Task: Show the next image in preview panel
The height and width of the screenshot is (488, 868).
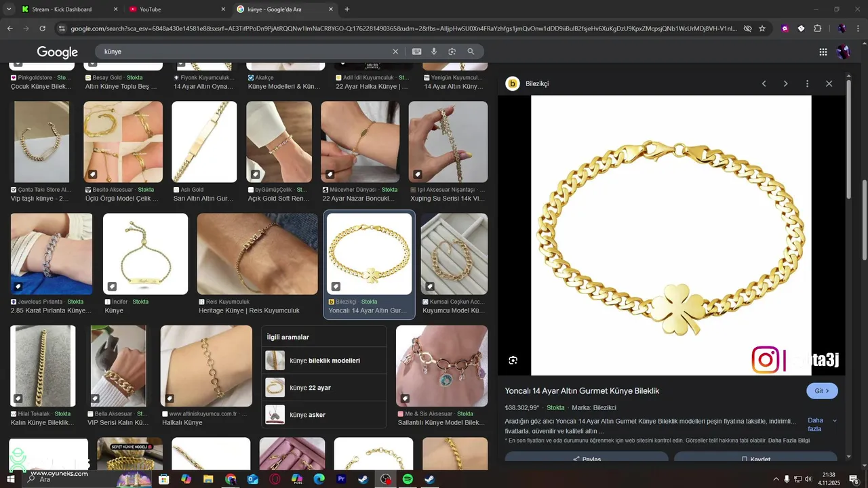Action: pos(785,83)
